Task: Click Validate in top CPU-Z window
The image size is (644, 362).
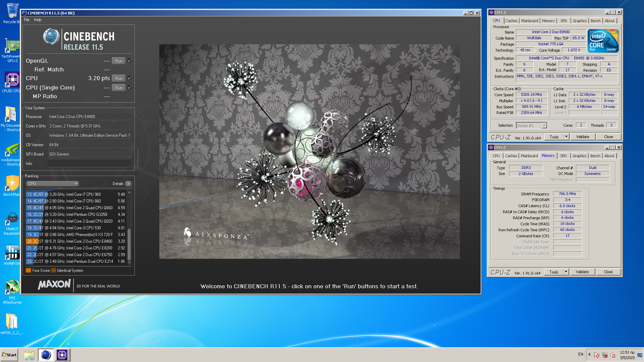Action: 583,137
